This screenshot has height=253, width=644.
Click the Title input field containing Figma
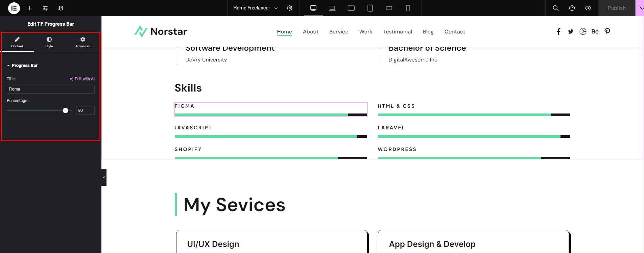[51, 89]
